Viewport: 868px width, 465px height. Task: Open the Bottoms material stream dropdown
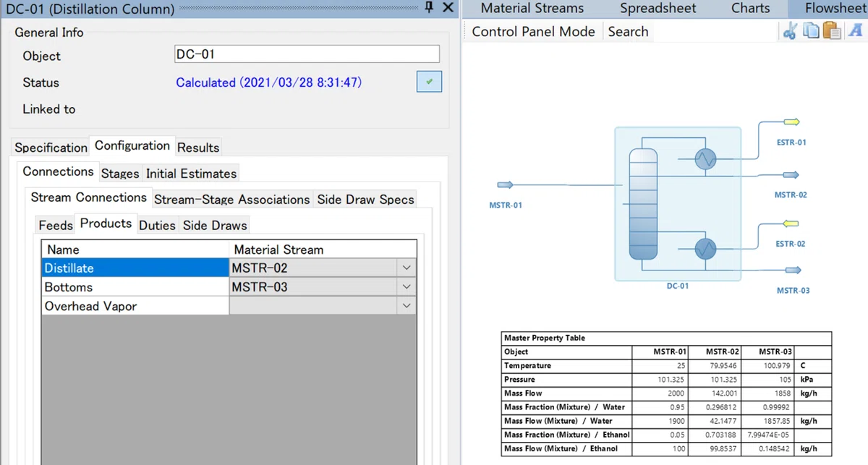coord(407,287)
